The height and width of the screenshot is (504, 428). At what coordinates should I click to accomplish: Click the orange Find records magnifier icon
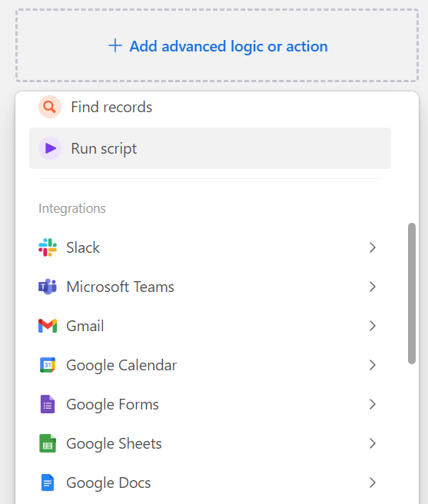(50, 107)
